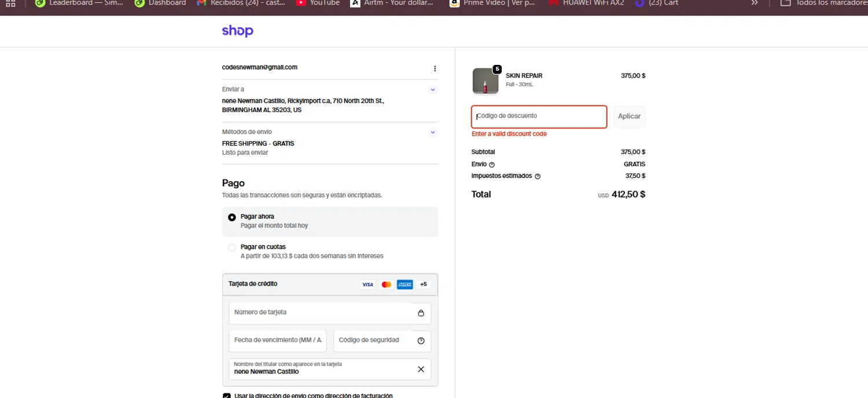Click the Fecha de vencimiento field
868x398 pixels.
(278, 341)
